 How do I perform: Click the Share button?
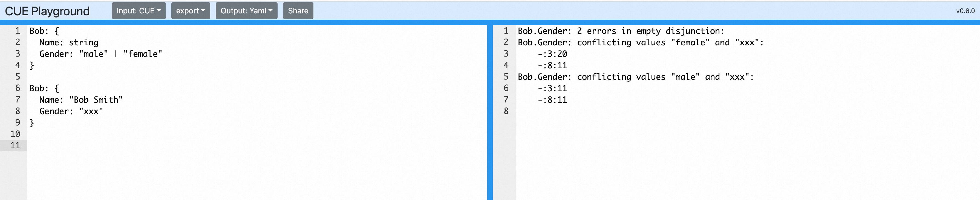pos(298,11)
